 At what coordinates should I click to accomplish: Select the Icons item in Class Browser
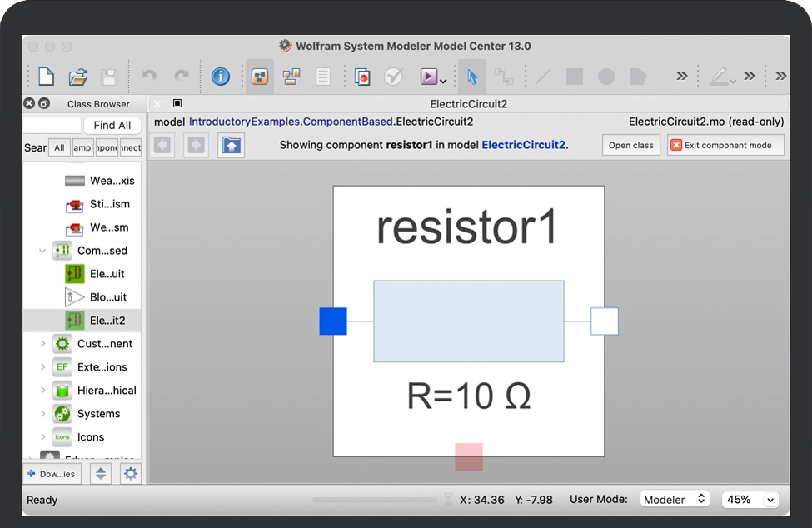click(x=91, y=437)
